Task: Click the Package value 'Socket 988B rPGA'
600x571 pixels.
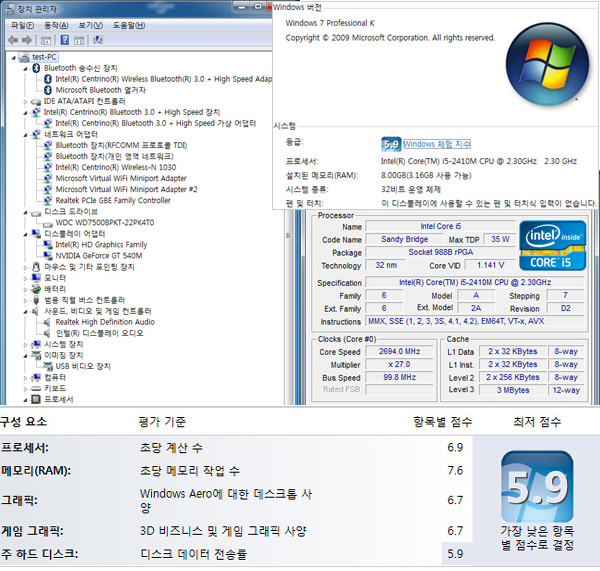Action: [441, 252]
